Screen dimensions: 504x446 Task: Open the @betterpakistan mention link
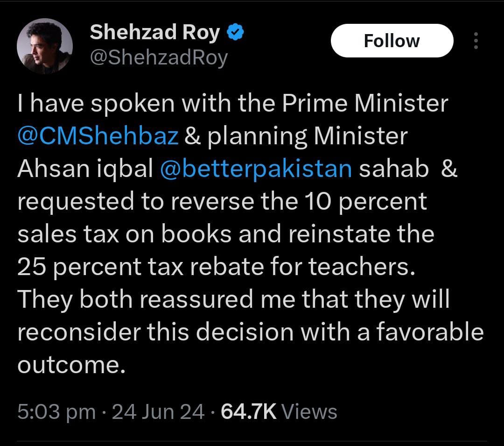click(x=255, y=169)
